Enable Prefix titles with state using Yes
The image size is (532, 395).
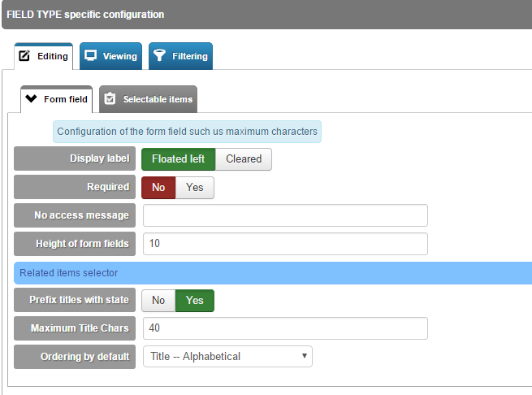click(195, 301)
